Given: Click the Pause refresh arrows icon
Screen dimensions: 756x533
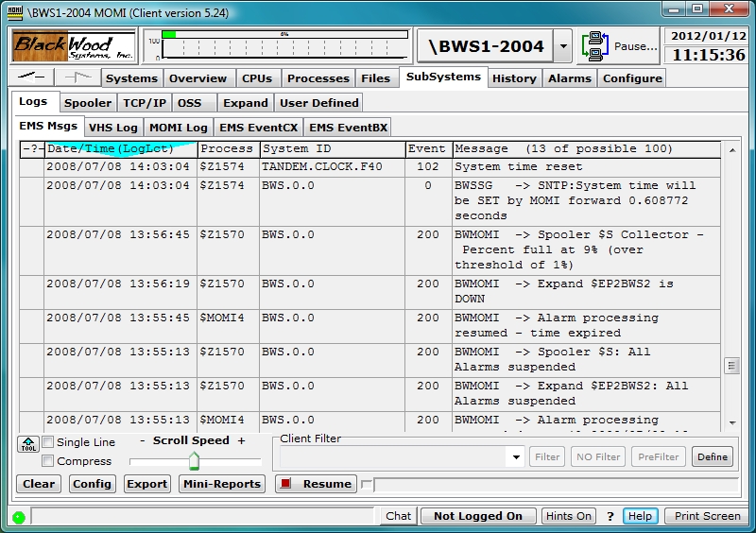Looking at the screenshot, I should [x=596, y=45].
